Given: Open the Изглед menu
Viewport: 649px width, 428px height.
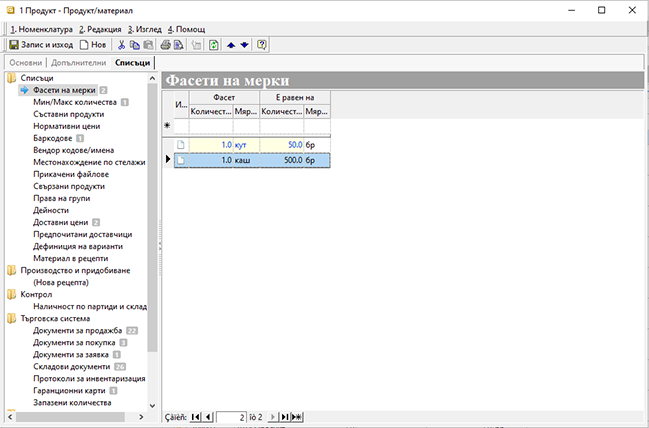Looking at the screenshot, I should [145, 29].
